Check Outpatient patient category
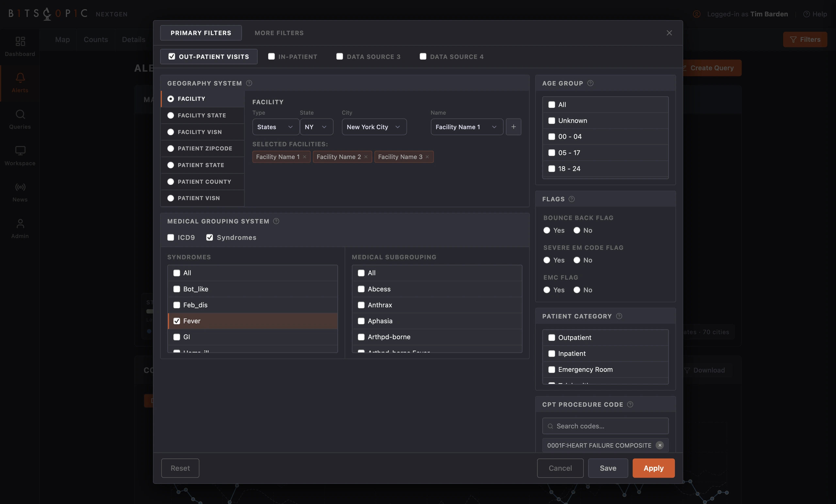This screenshot has width=836, height=504. (552, 338)
